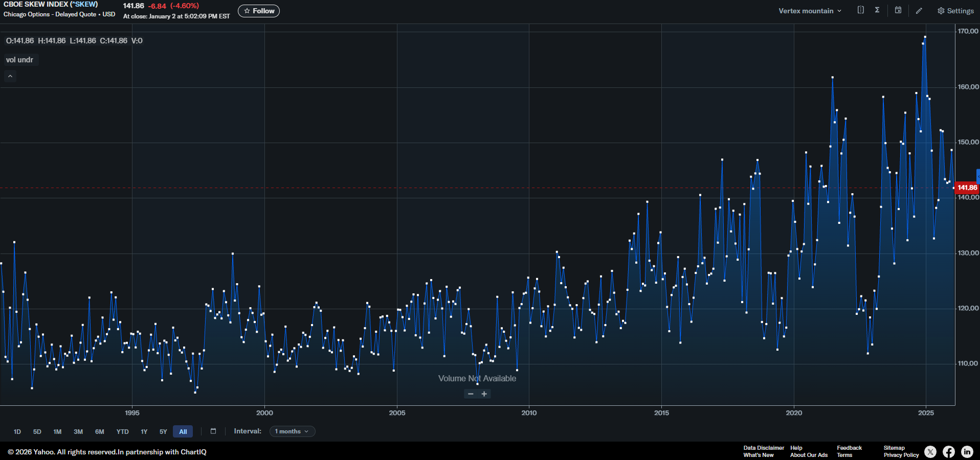Click the 141.86 price label on axis
This screenshot has height=460, width=980.
point(967,188)
